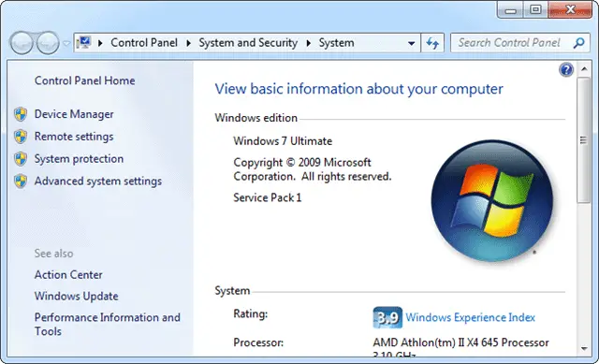This screenshot has width=599, height=364.
Task: Click the scrollbar down arrow
Action: pos(584,348)
